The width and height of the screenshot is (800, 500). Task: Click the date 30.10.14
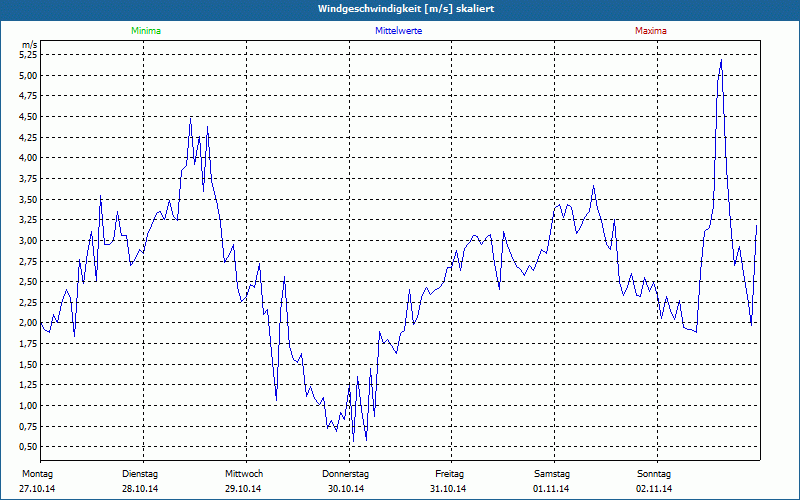click(346, 489)
